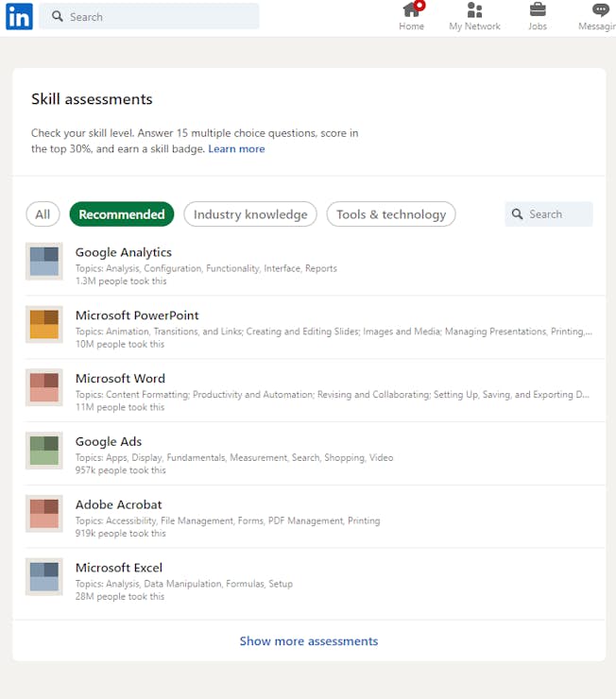Click the Adobe Acrobat assessment thumbnail
The width and height of the screenshot is (616, 699).
pos(44,514)
